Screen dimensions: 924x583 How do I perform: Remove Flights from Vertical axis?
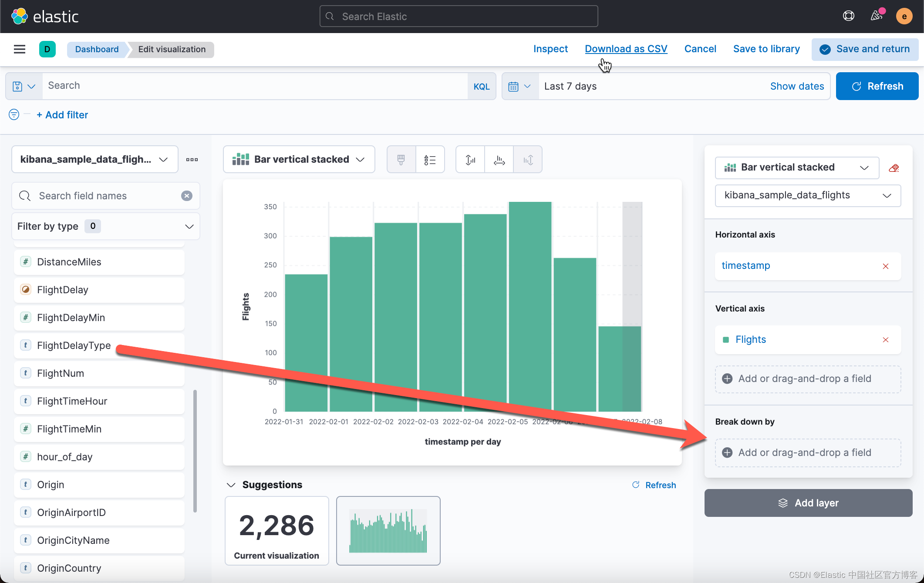click(885, 340)
